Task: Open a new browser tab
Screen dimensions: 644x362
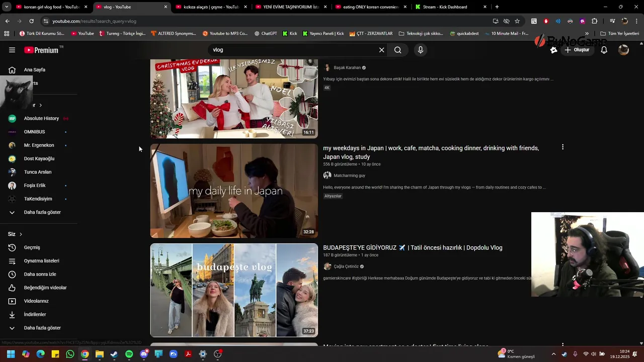Action: pos(497,7)
